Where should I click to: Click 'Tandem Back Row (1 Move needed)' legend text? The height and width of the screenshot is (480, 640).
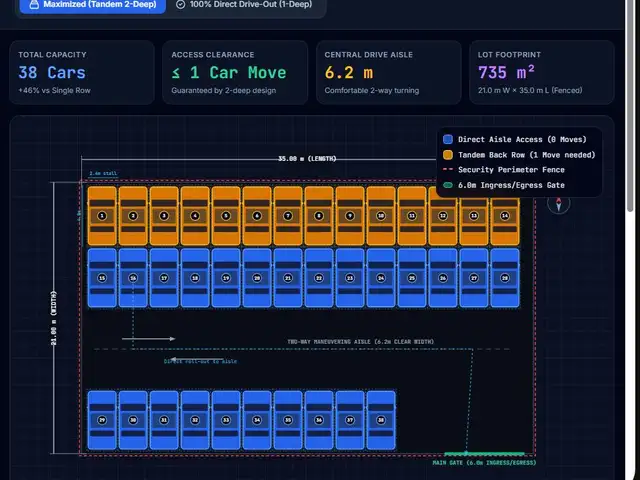pos(527,155)
